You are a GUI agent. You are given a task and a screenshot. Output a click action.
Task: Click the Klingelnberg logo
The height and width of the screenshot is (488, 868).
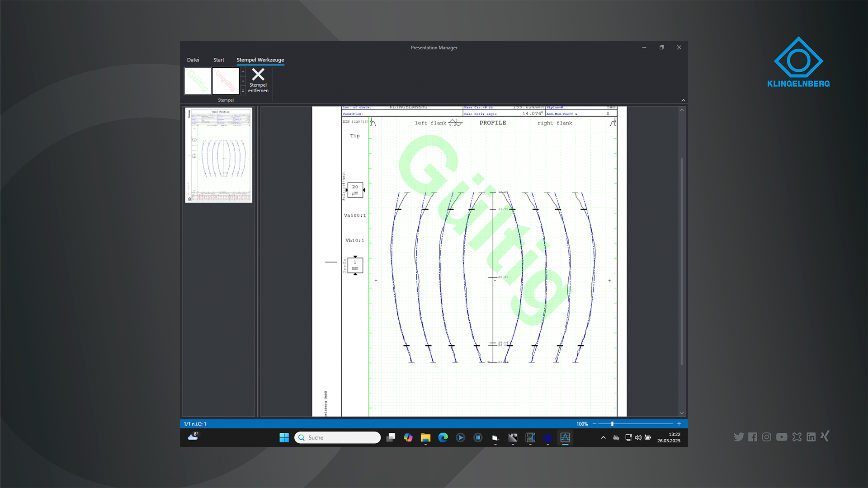click(798, 62)
